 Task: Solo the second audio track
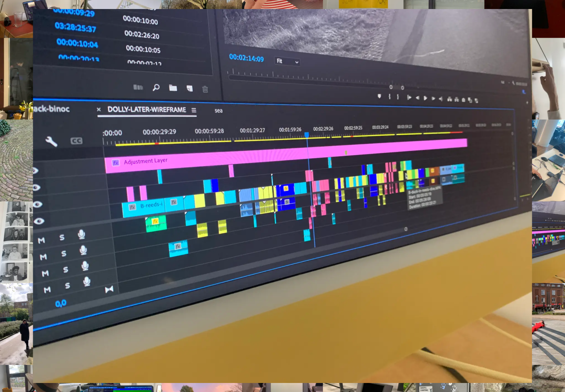[x=64, y=254]
